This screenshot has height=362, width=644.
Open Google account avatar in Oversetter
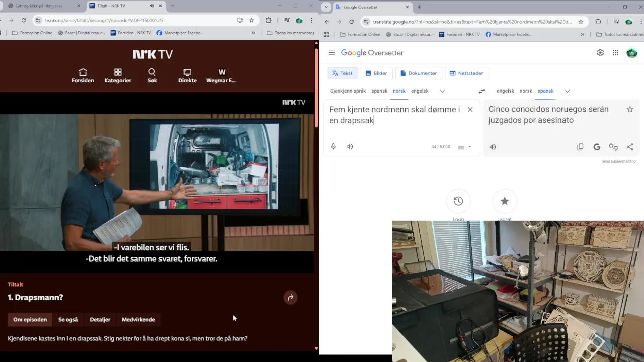(x=632, y=53)
